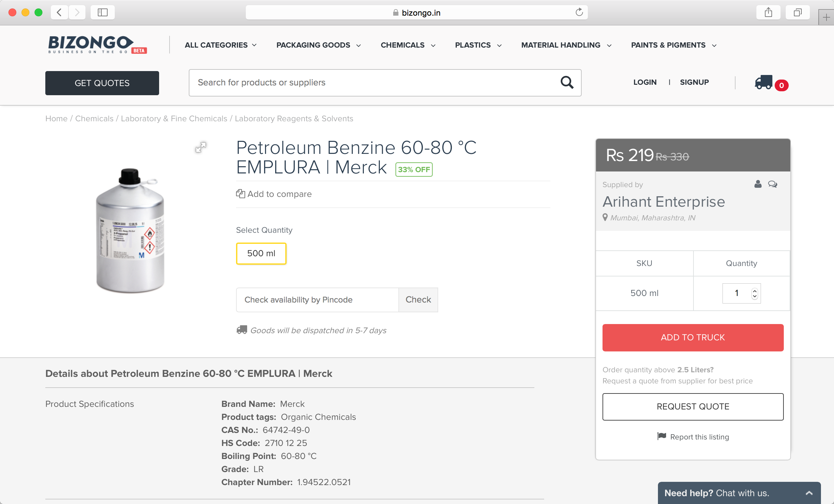
Task: Expand the All Categories dropdown
Action: [x=221, y=45]
